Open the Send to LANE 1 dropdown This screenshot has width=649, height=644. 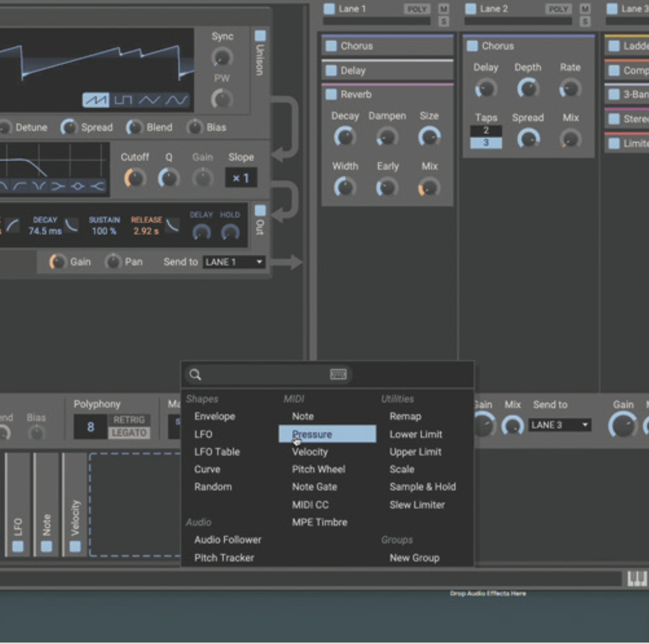click(234, 262)
